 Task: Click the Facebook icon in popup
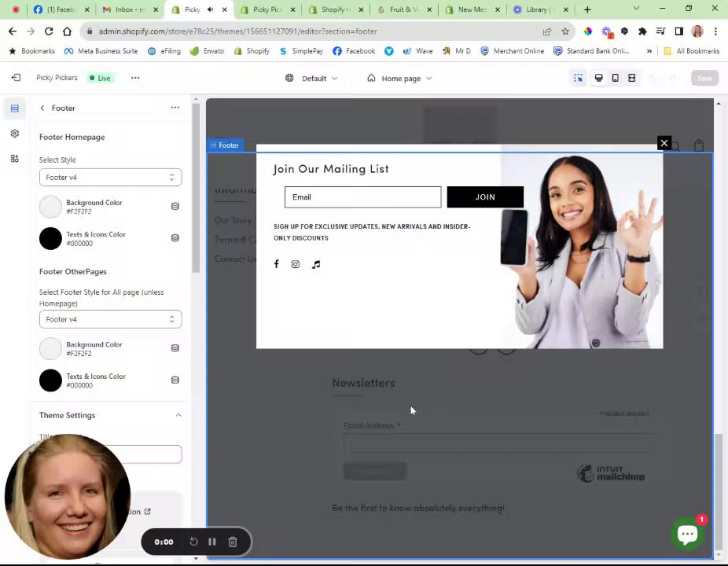point(276,264)
